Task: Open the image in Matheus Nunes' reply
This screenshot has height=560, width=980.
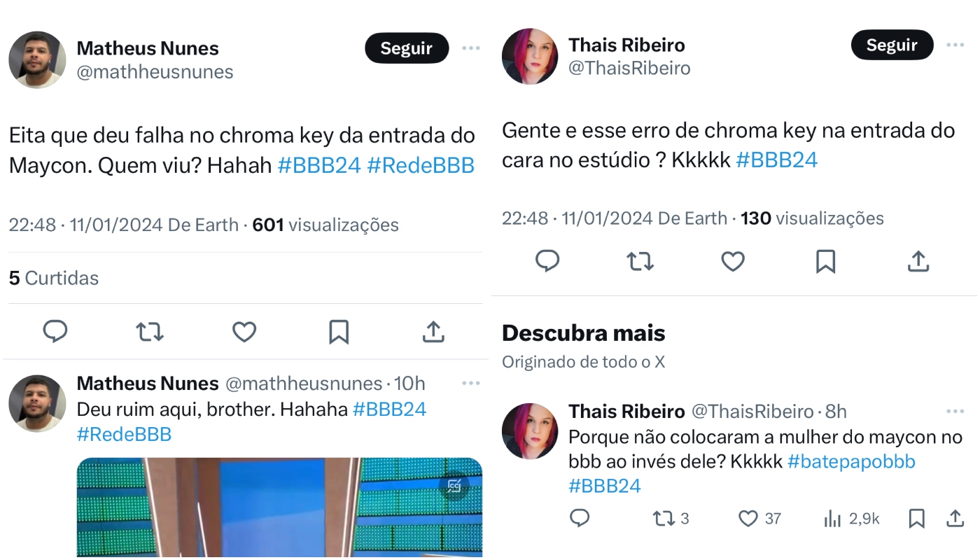Action: click(x=280, y=511)
